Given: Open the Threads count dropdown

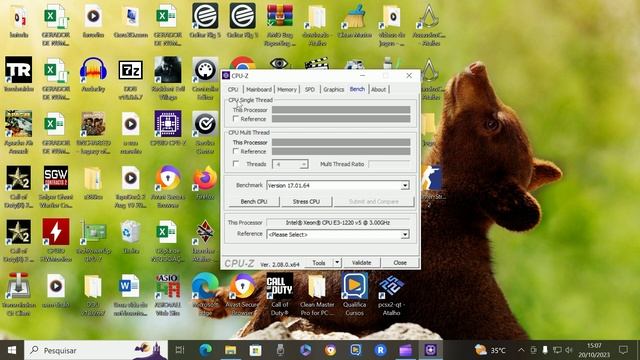Looking at the screenshot, I should 304,164.
